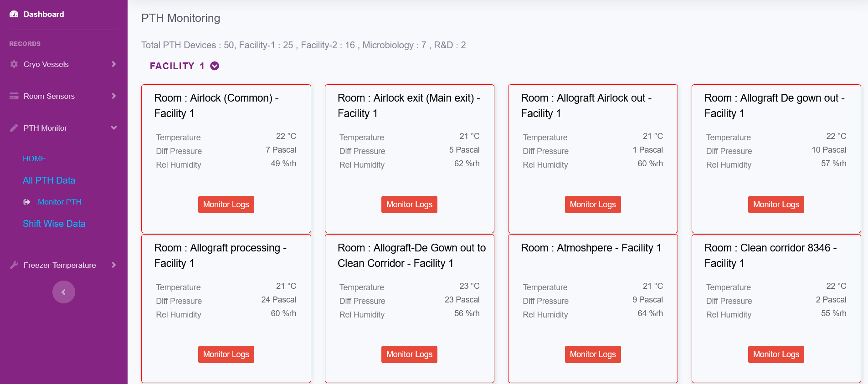Screen dimensions: 868x384
Task: Select the HOME sidebar link
Action: (x=34, y=159)
